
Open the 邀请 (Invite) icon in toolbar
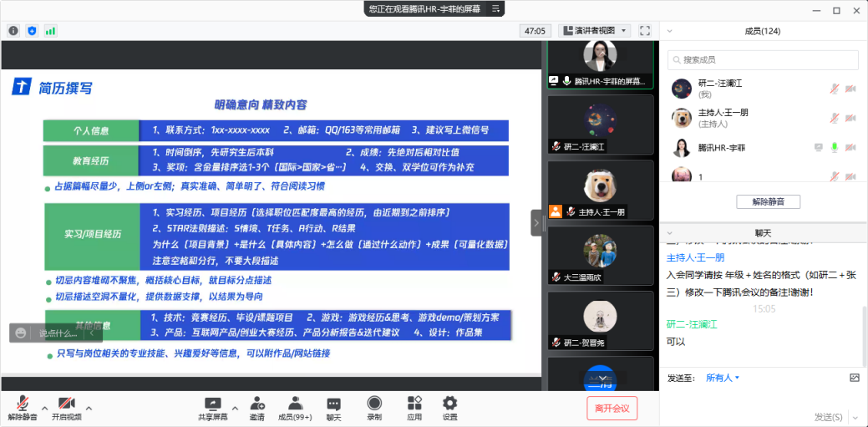coord(256,404)
